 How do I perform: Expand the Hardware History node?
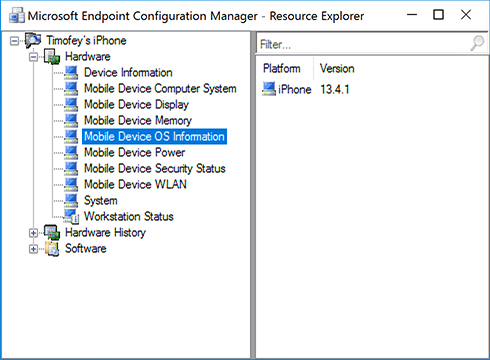point(33,233)
